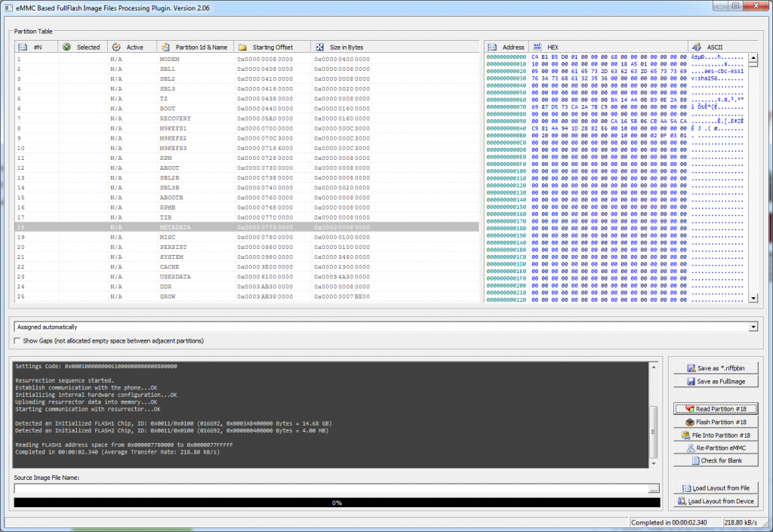Click the Check for Blank page icon
773x532 pixels.
click(695, 460)
